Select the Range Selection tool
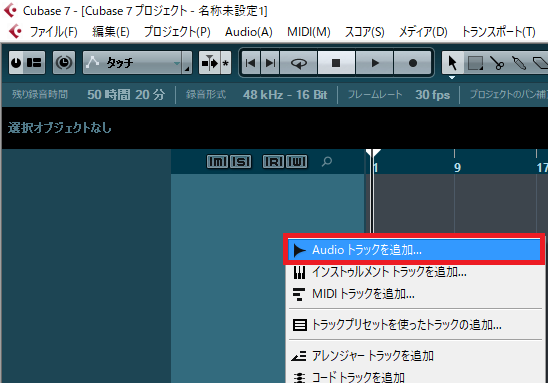 pos(475,63)
